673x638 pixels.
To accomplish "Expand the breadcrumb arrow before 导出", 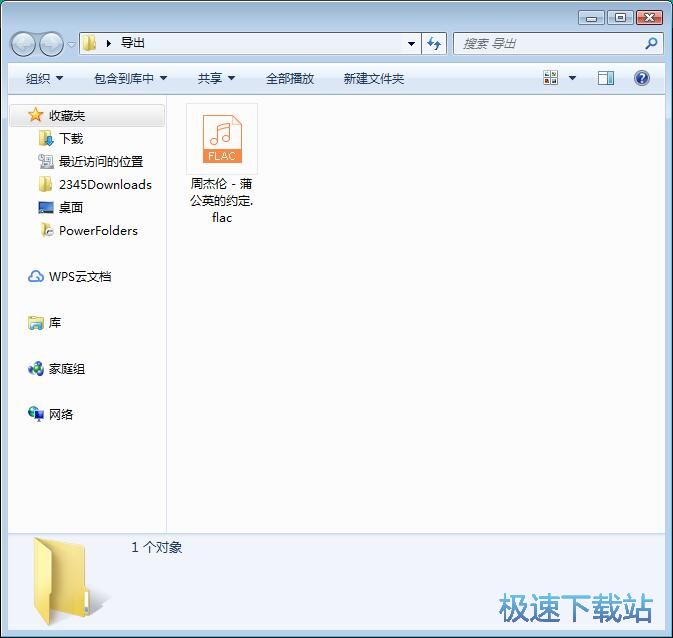I will tap(109, 43).
